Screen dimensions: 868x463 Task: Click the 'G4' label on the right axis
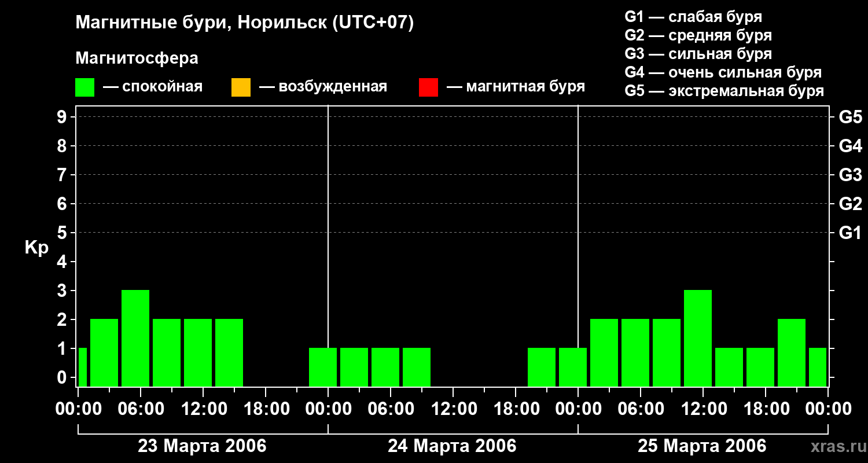pyautogui.click(x=850, y=146)
